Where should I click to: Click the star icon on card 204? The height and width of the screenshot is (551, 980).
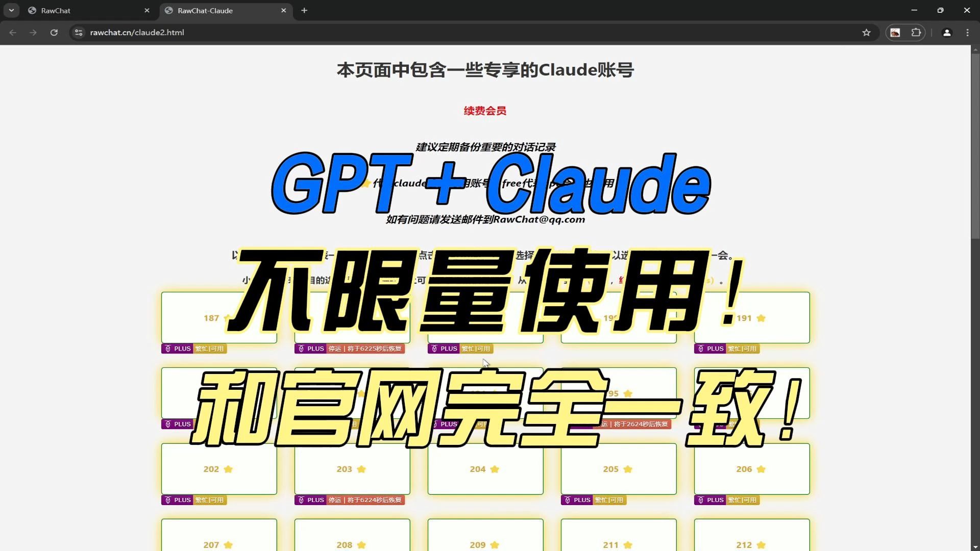(495, 469)
